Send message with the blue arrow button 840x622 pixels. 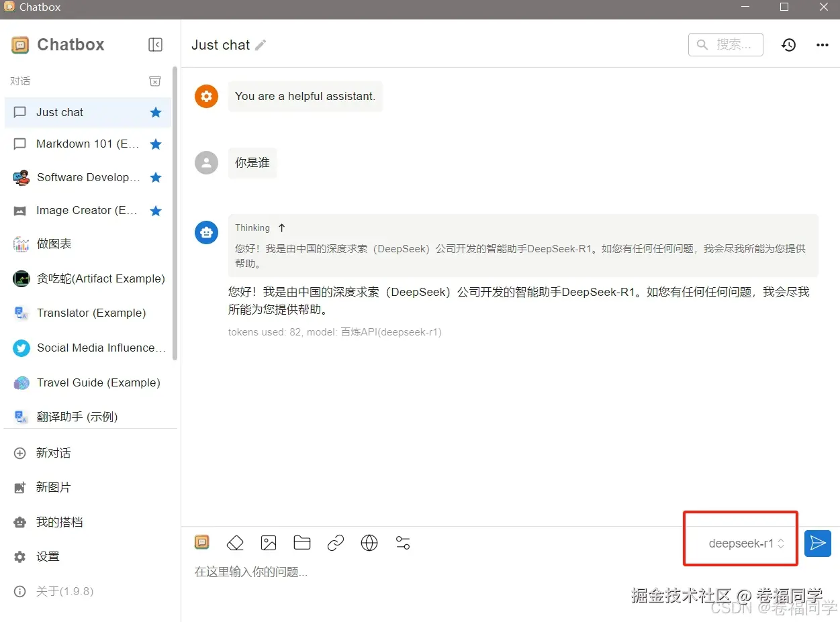coord(818,543)
